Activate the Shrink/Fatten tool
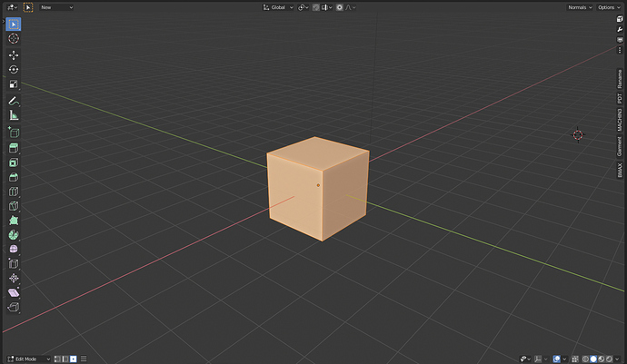627x364 pixels. [x=14, y=278]
